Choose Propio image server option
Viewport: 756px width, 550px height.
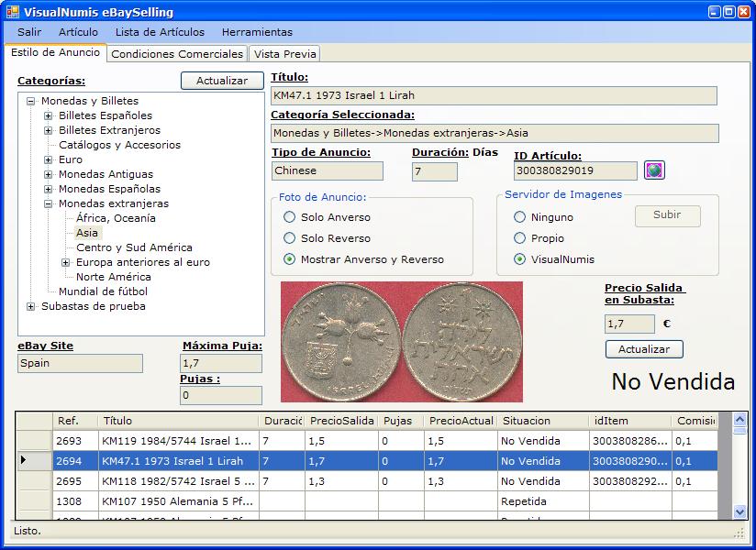coord(519,238)
